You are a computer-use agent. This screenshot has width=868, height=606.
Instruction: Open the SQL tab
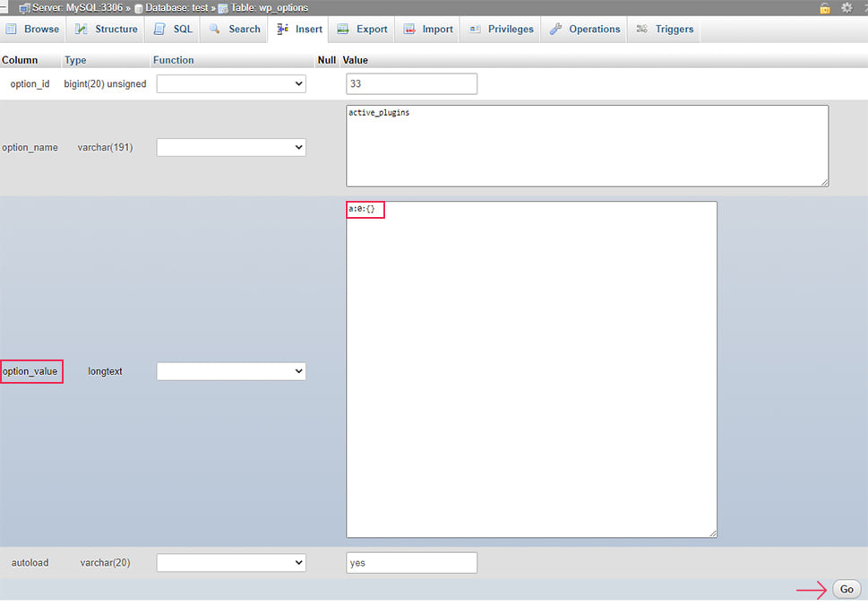tap(173, 29)
